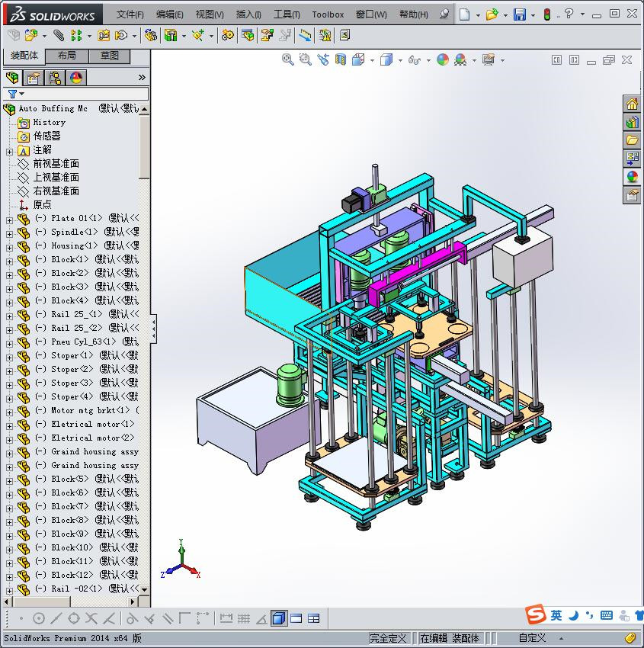Click the Rebuild traffic light icon
Viewport: 644px width, 648px height.
pyautogui.click(x=547, y=14)
